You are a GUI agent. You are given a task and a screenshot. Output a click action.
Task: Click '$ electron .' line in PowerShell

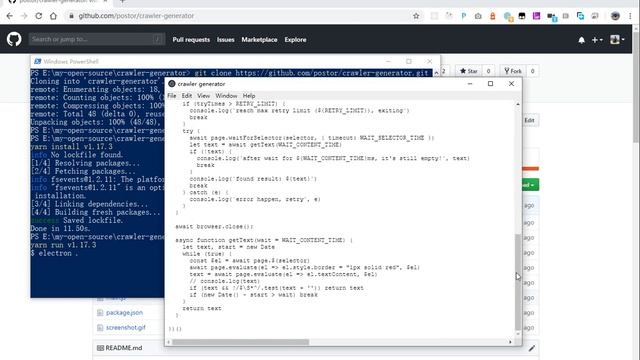tap(54, 253)
